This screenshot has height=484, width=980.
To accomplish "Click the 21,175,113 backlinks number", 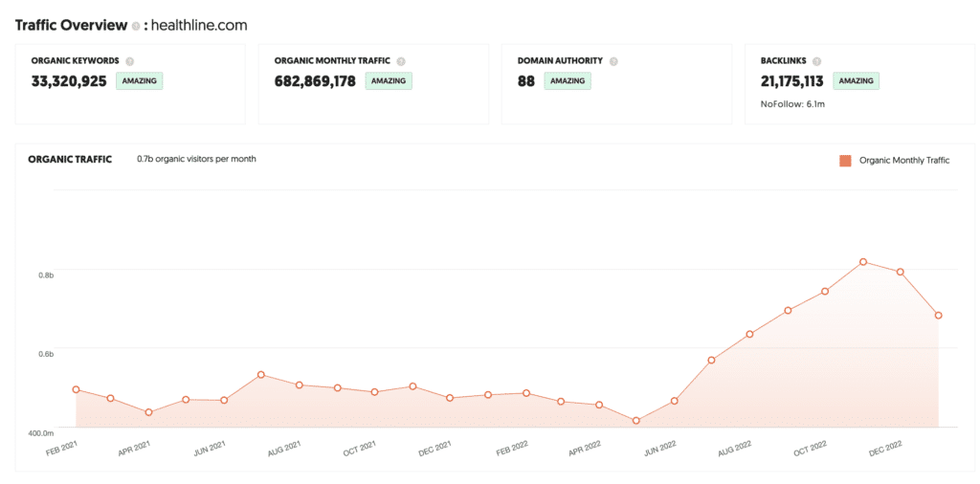I will tap(792, 81).
